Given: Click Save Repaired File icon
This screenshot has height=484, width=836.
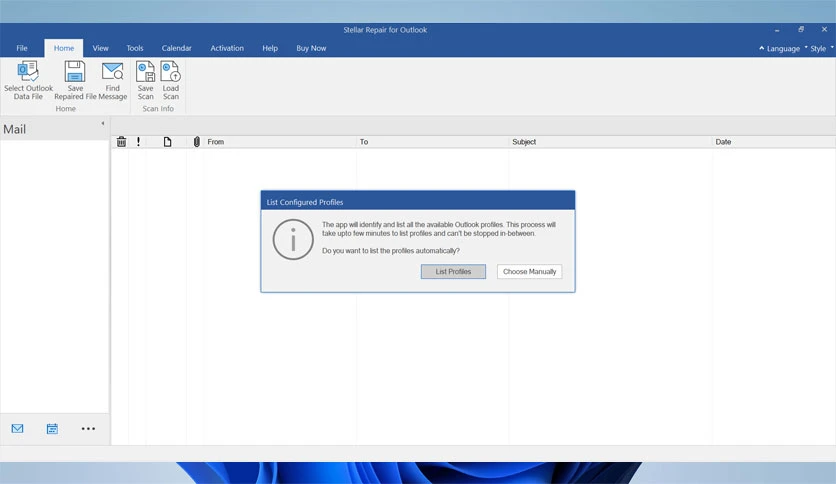Looking at the screenshot, I should pyautogui.click(x=75, y=71).
